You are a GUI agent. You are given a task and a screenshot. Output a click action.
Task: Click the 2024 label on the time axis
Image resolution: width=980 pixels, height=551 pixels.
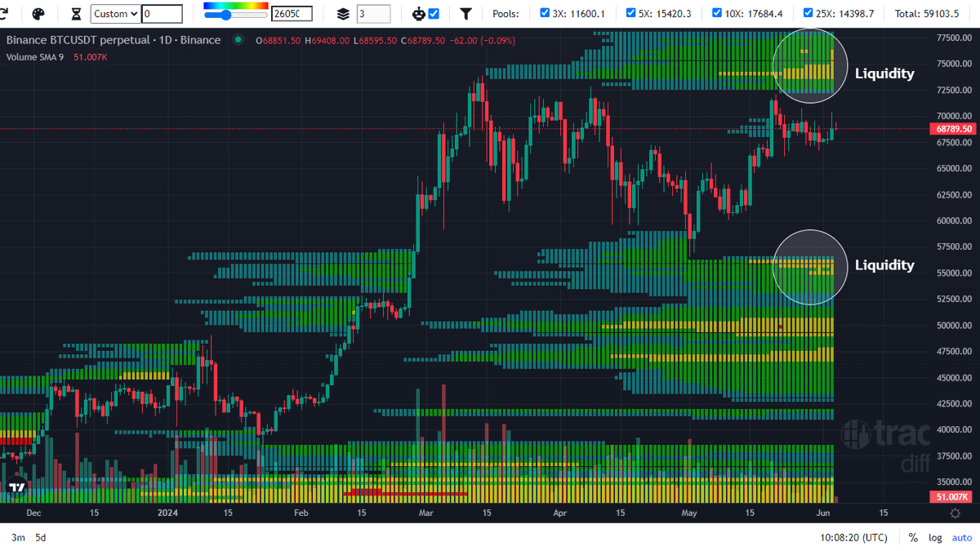[167, 513]
